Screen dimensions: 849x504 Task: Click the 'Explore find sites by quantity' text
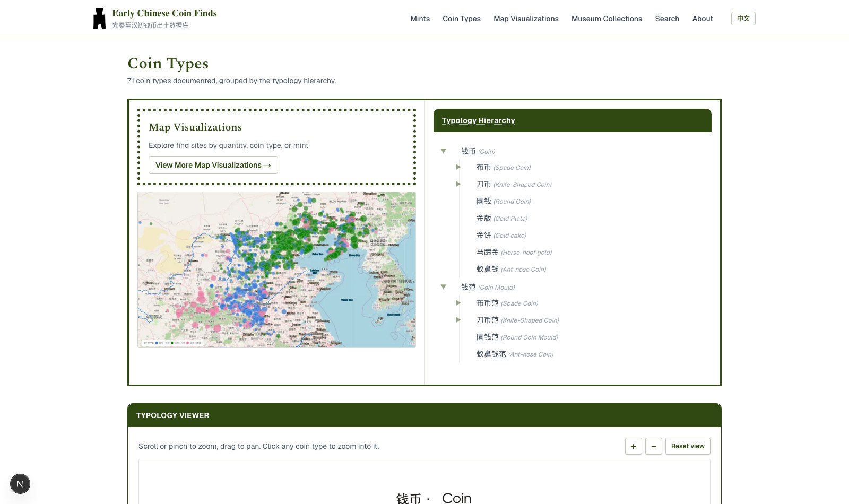(228, 145)
